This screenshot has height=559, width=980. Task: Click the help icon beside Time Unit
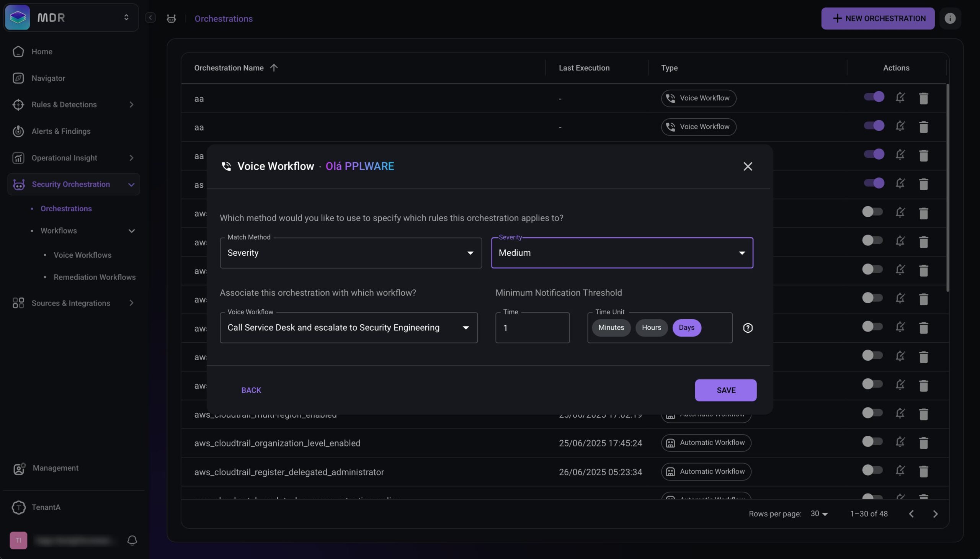[747, 328]
